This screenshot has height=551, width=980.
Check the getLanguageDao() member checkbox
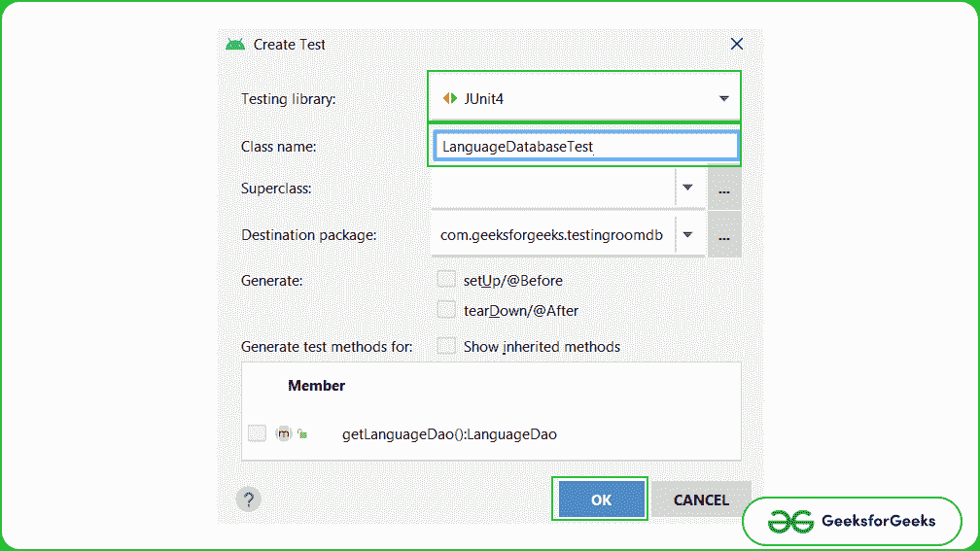tap(257, 433)
